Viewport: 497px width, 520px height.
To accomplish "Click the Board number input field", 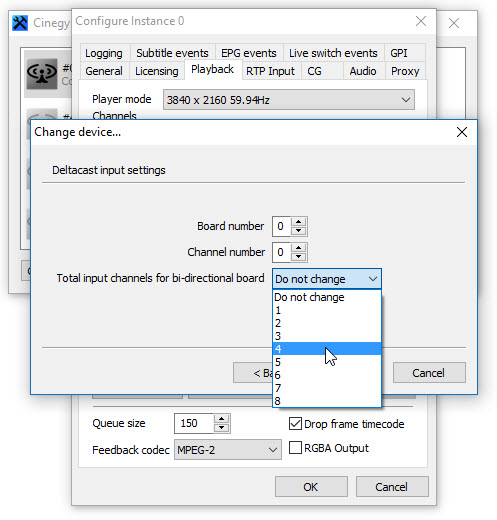I will pos(282,226).
